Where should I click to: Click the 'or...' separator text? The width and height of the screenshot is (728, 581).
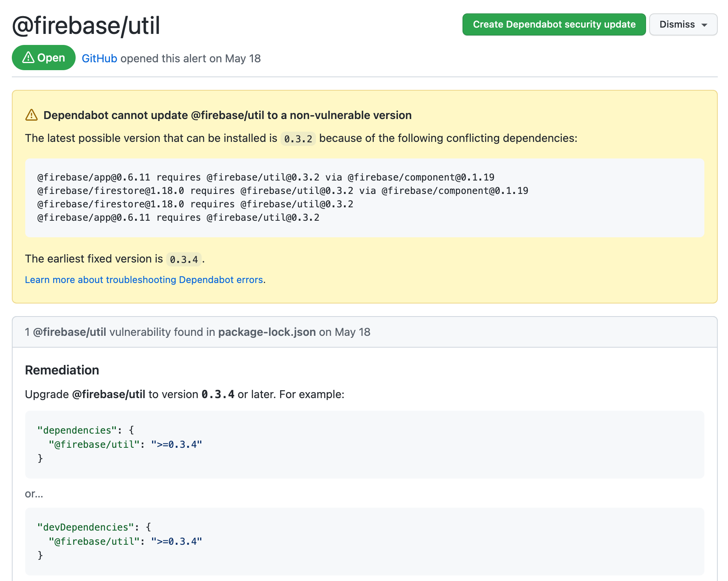click(x=34, y=493)
